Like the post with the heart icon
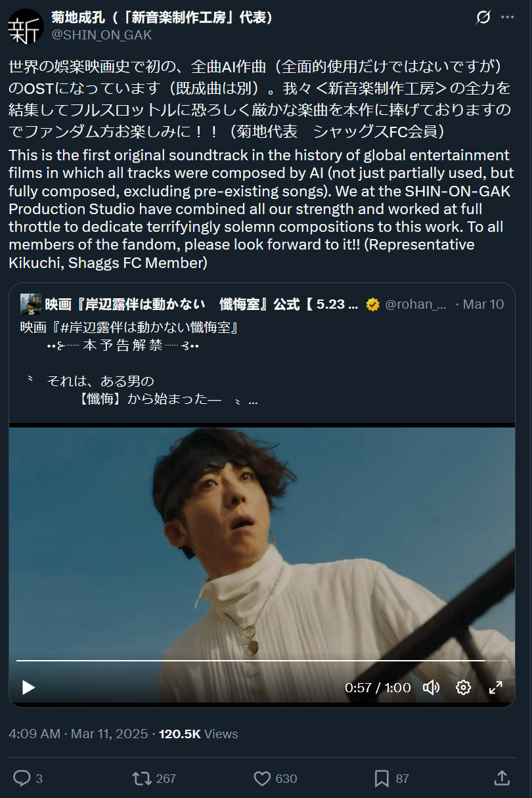The width and height of the screenshot is (532, 798). tap(262, 778)
